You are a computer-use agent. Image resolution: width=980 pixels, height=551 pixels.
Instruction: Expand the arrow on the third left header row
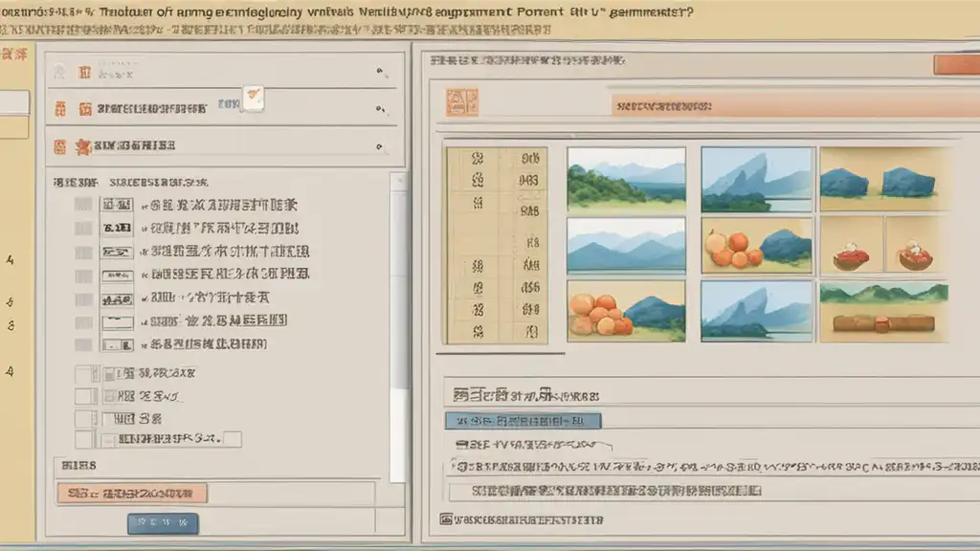[379, 146]
